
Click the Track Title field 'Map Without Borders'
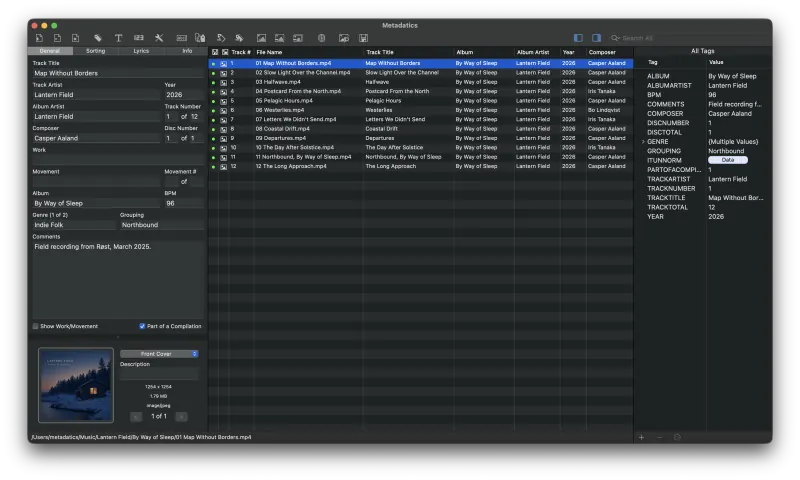pos(117,73)
